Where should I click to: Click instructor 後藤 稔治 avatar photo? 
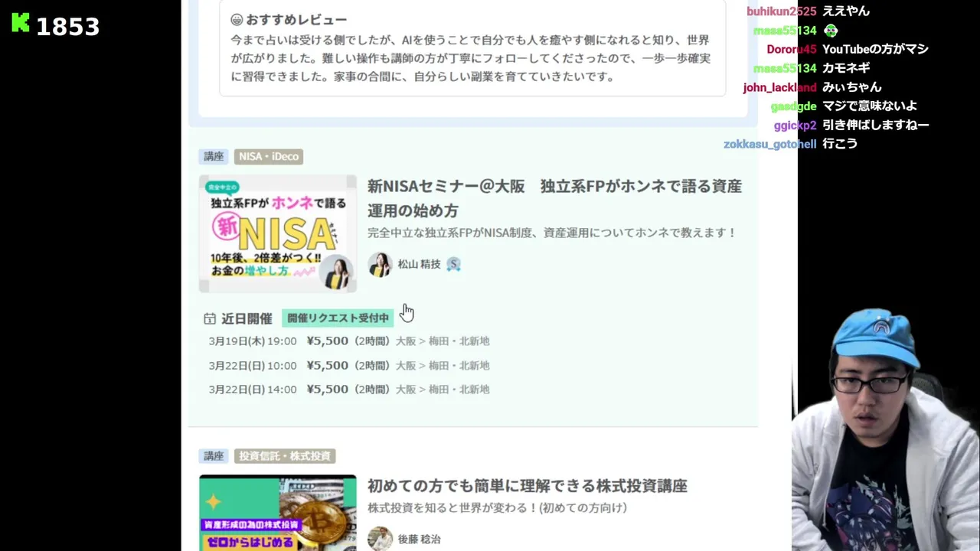(x=380, y=539)
